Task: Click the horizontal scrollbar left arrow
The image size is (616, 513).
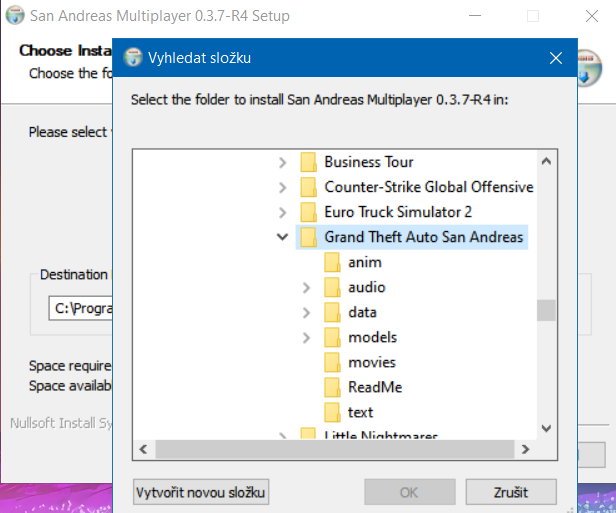Action: click(144, 449)
